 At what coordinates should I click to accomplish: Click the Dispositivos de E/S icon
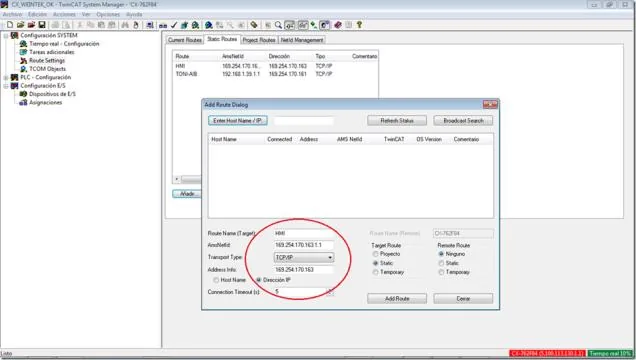coord(24,94)
